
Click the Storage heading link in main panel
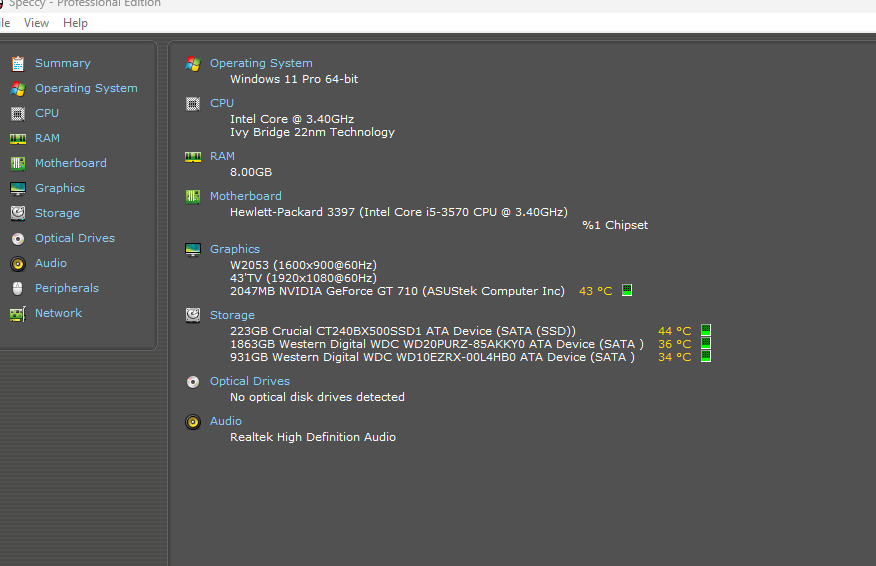232,315
